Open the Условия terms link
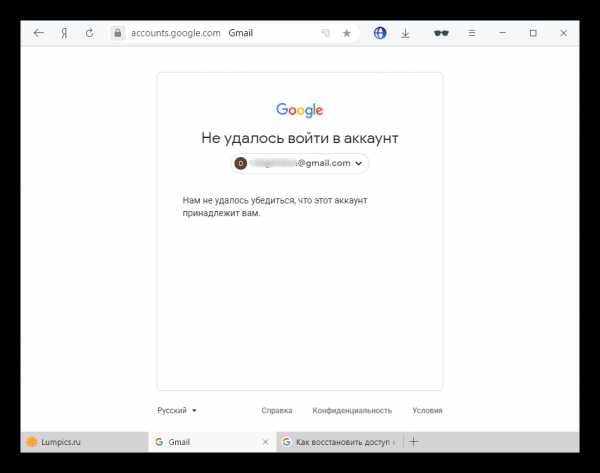Viewport: 600px width, 473px height. 427,410
